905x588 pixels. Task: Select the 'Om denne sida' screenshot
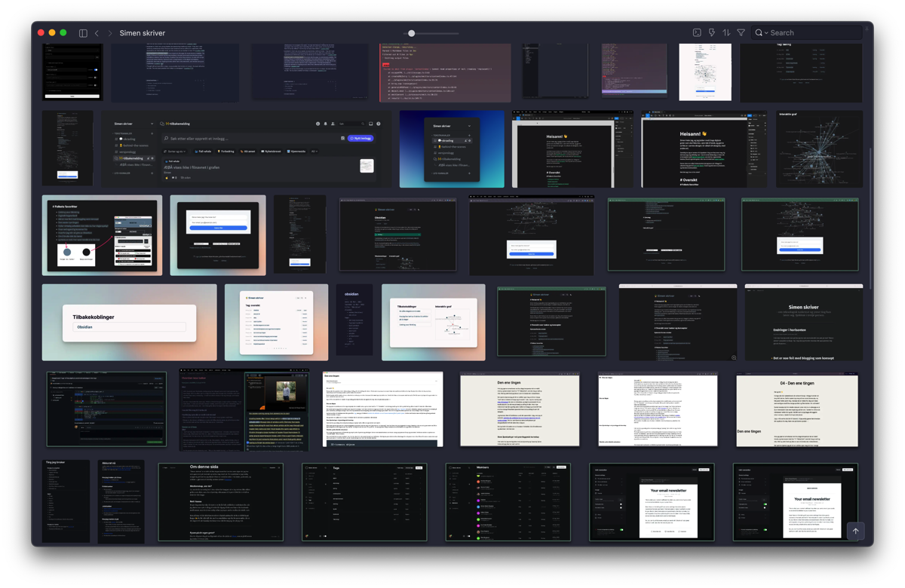click(220, 502)
